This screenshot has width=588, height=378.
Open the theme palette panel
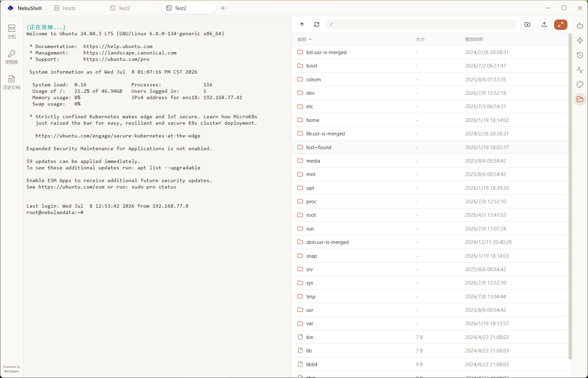pyautogui.click(x=580, y=84)
